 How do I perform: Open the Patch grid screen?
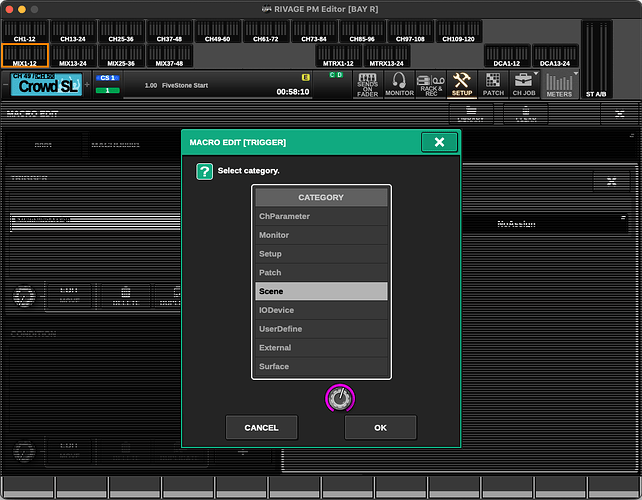pos(493,84)
